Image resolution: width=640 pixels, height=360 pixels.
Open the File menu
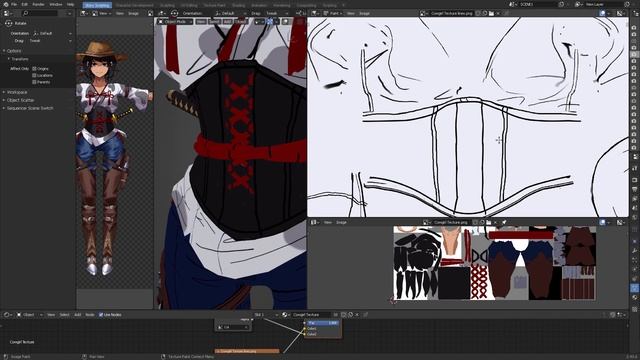click(14, 4)
